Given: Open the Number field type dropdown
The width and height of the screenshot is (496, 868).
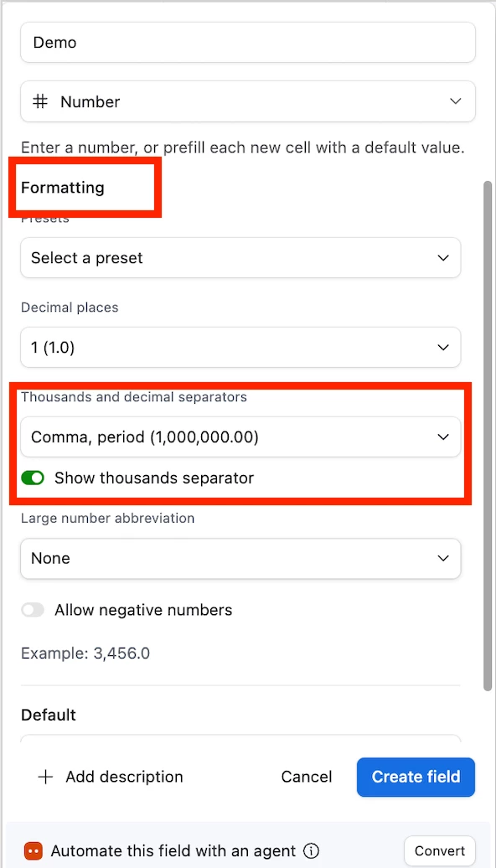Looking at the screenshot, I should [248, 101].
